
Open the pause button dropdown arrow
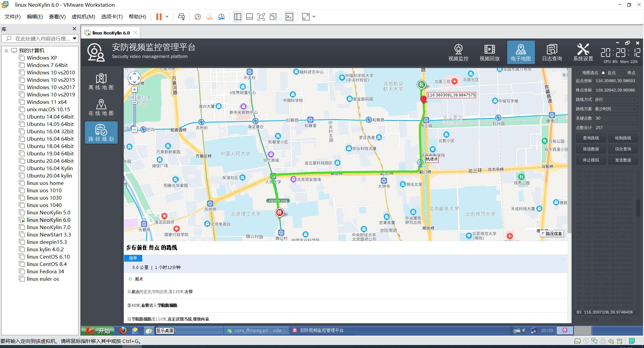[167, 17]
